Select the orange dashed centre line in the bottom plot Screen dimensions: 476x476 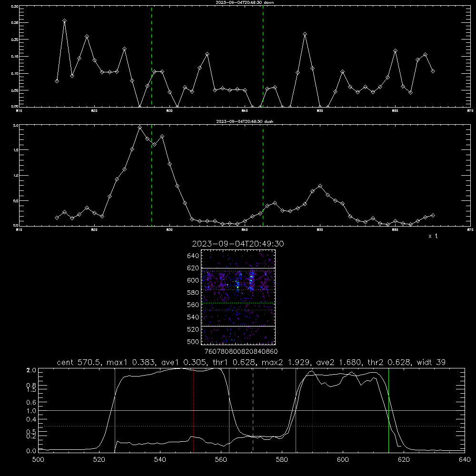click(253, 410)
